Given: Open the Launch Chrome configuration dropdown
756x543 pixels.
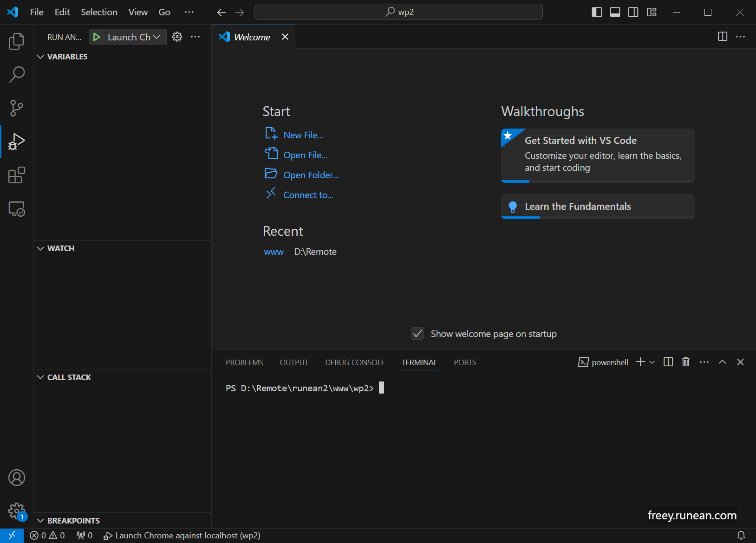Looking at the screenshot, I should 134,37.
